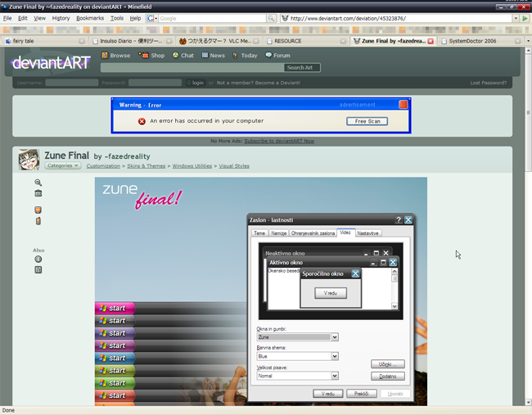The height and width of the screenshot is (415, 532).
Task: Open the Windows Utilities category link
Action: coord(192,166)
